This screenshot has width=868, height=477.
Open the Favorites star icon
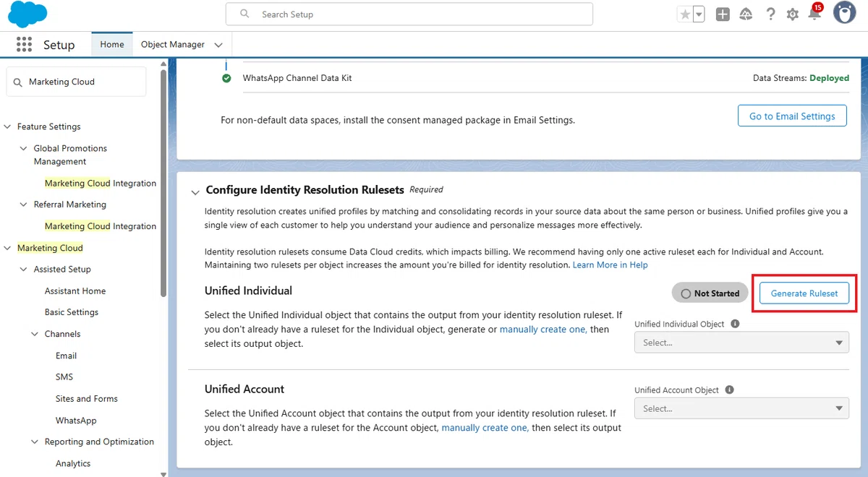pos(684,14)
